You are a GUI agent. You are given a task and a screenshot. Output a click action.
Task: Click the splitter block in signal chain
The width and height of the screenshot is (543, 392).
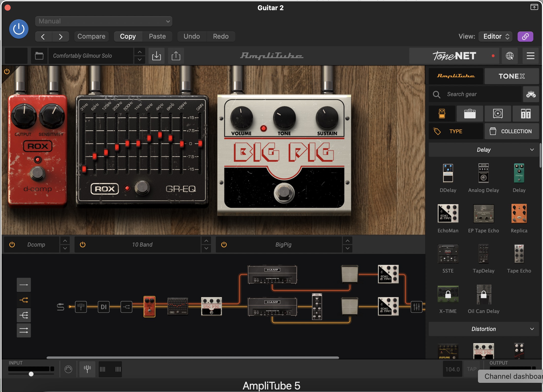(126, 307)
